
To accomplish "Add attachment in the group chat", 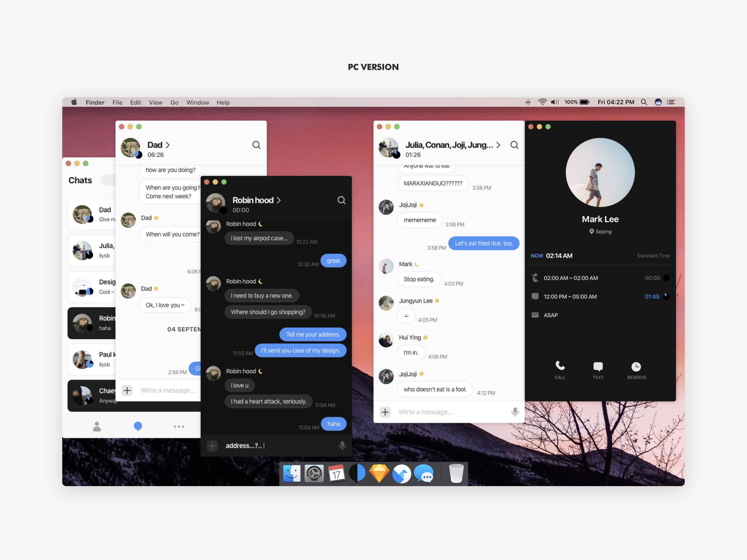I will [x=385, y=412].
